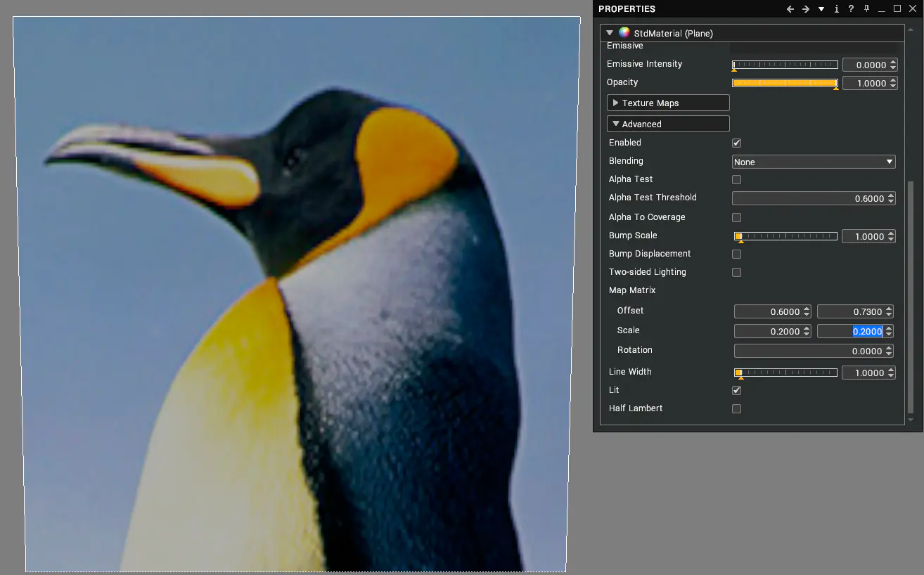Collapse the Advanced section

[668, 124]
